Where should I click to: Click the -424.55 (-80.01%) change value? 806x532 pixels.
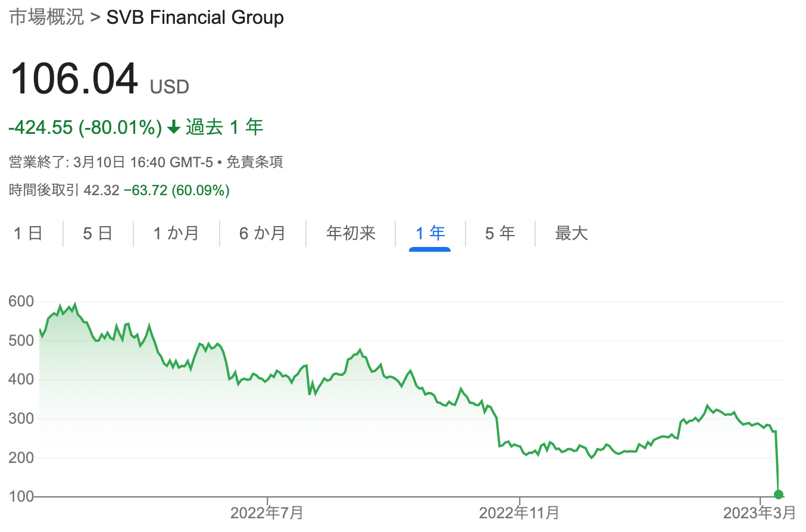click(x=85, y=127)
